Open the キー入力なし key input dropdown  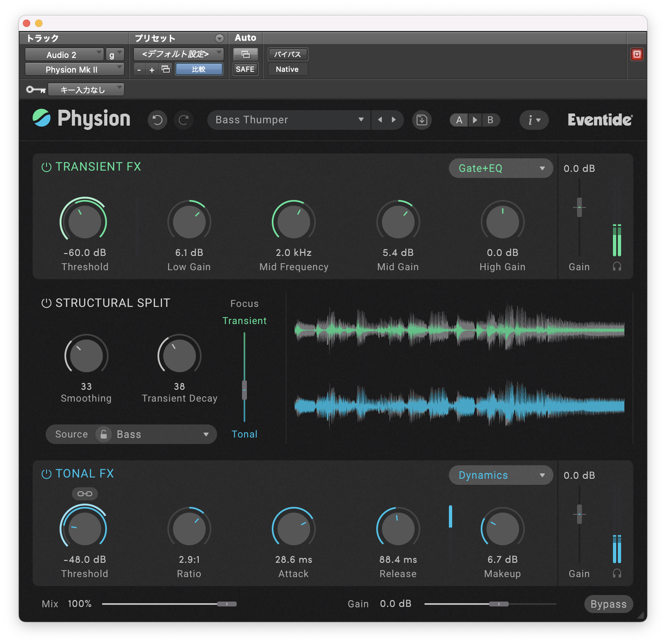(86, 89)
